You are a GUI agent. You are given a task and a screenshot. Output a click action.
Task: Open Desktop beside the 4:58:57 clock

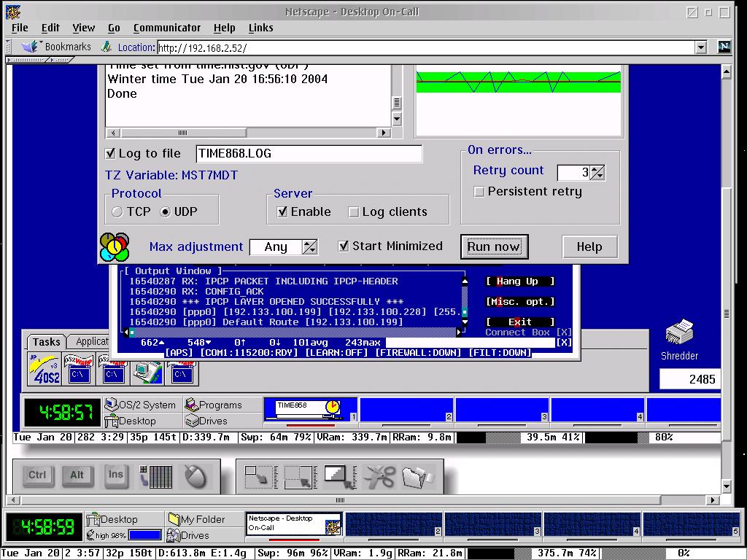(x=130, y=421)
